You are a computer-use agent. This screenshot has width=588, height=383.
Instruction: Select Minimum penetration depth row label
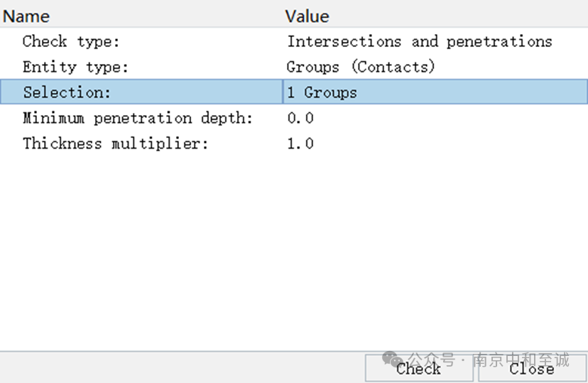[x=138, y=118]
